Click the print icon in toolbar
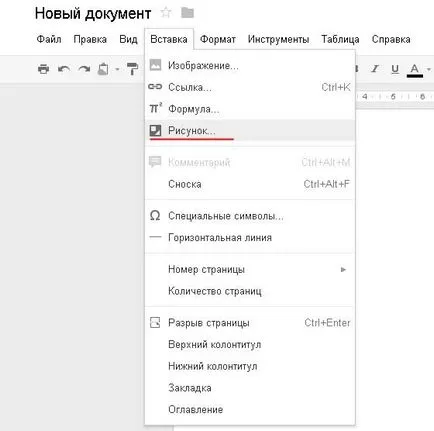The height and width of the screenshot is (431, 434). (x=43, y=69)
